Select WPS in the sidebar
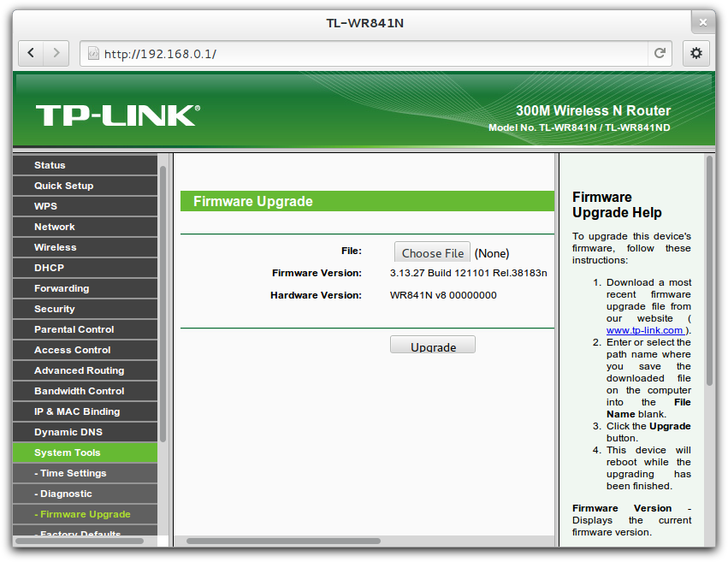728x562 pixels. click(85, 206)
